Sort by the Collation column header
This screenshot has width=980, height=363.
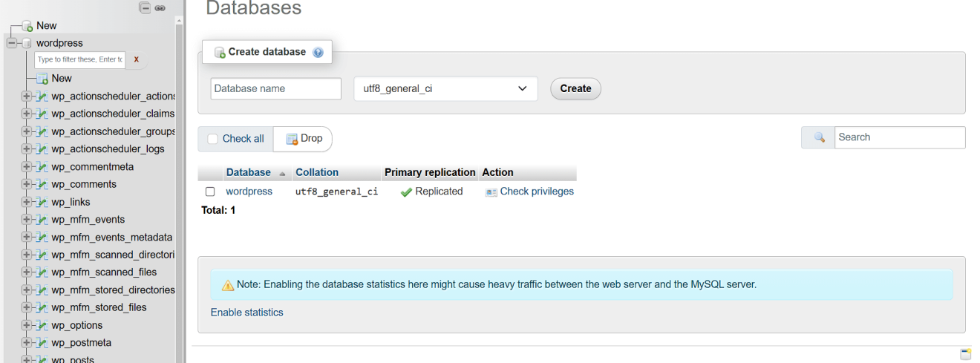(x=317, y=172)
